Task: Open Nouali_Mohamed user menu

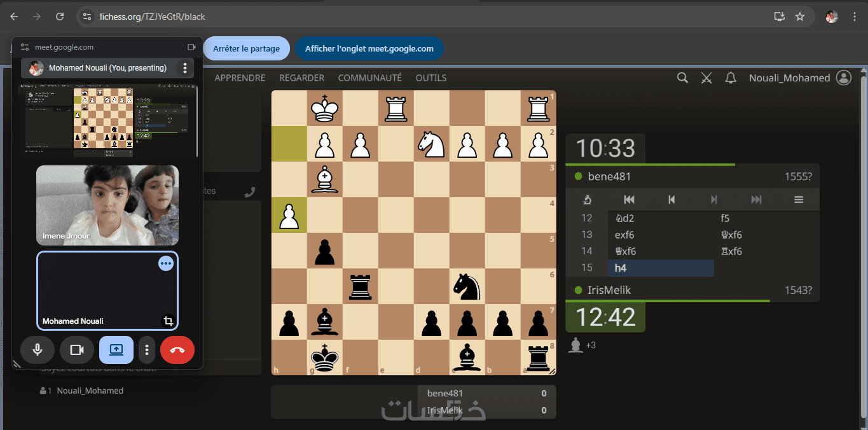Action: (789, 78)
